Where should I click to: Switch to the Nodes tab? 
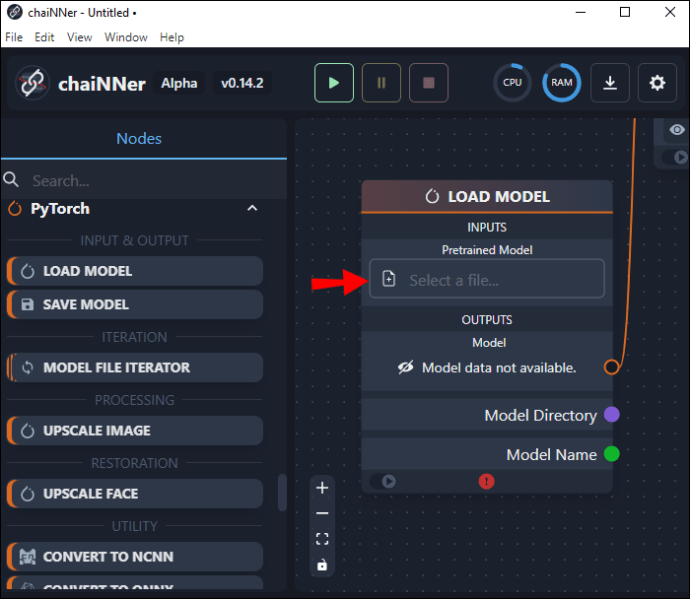[139, 139]
